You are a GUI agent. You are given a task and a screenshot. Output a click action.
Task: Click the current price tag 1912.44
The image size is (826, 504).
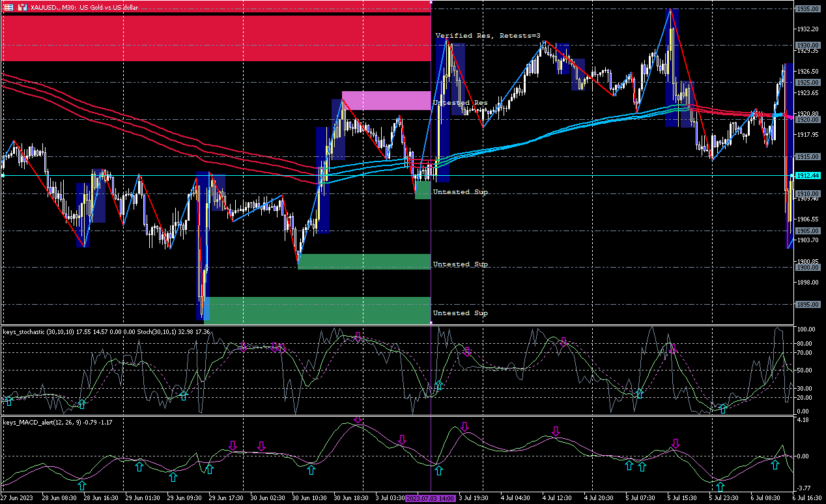[808, 176]
